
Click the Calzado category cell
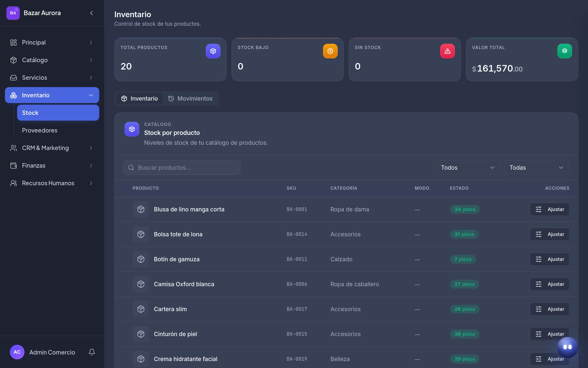[341, 259]
